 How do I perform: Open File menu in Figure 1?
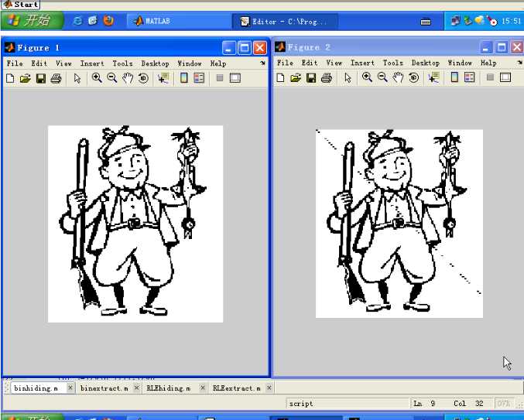[x=15, y=63]
